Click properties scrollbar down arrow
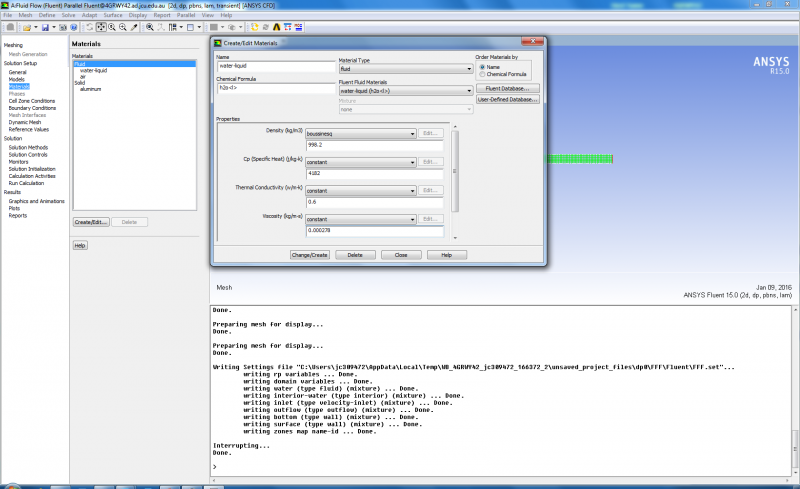The height and width of the screenshot is (489, 800). point(455,238)
